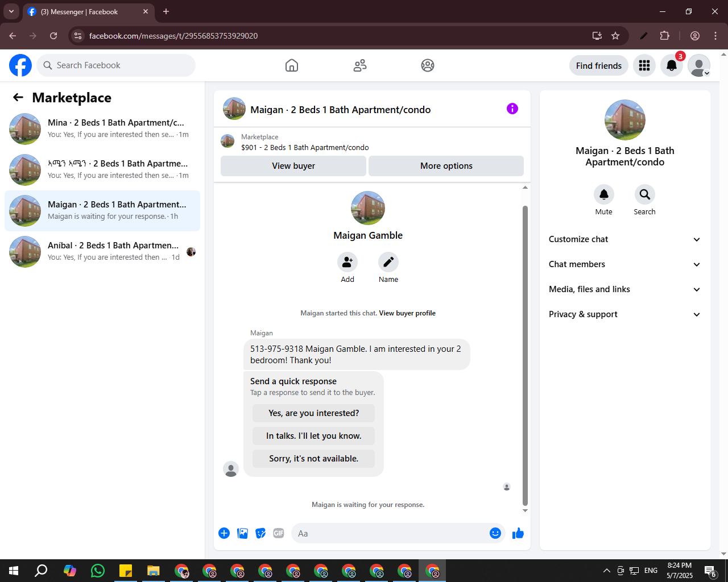Image resolution: width=728 pixels, height=582 pixels.
Task: Open browser extensions puzzle icon
Action: [x=664, y=36]
